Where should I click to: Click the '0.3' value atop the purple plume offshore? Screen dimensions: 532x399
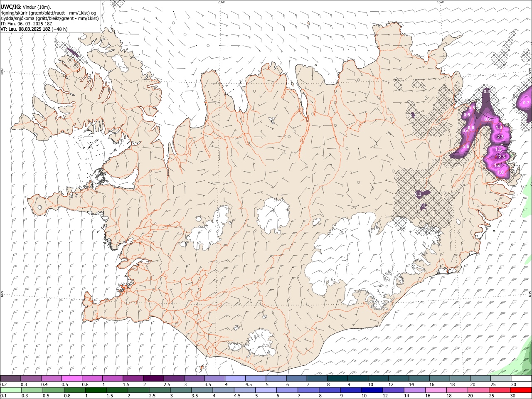point(487,91)
